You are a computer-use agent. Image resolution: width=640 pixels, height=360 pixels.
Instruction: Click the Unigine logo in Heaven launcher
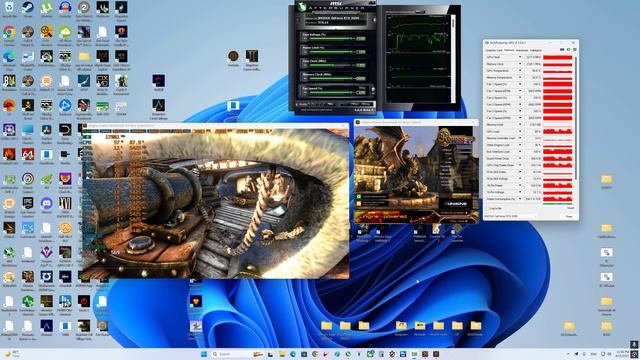(x=455, y=203)
